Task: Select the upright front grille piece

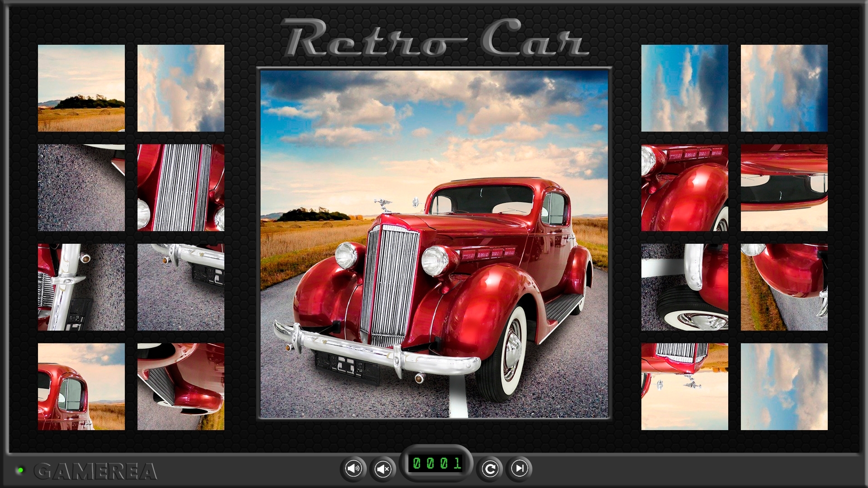Action: (181, 188)
